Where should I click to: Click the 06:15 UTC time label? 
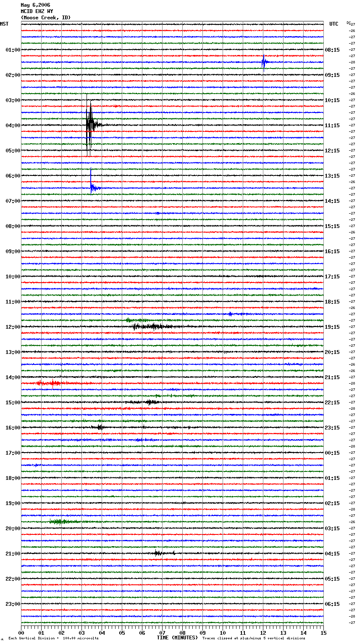click(332, 604)
